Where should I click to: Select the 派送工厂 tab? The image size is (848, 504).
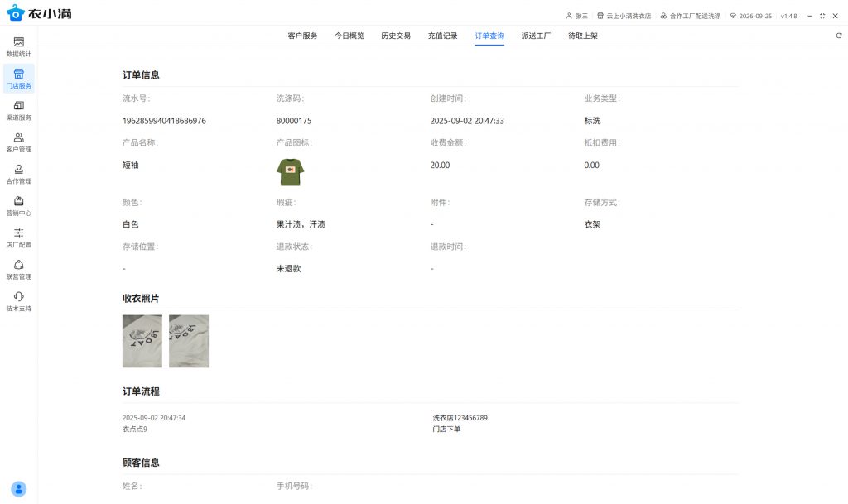point(536,36)
